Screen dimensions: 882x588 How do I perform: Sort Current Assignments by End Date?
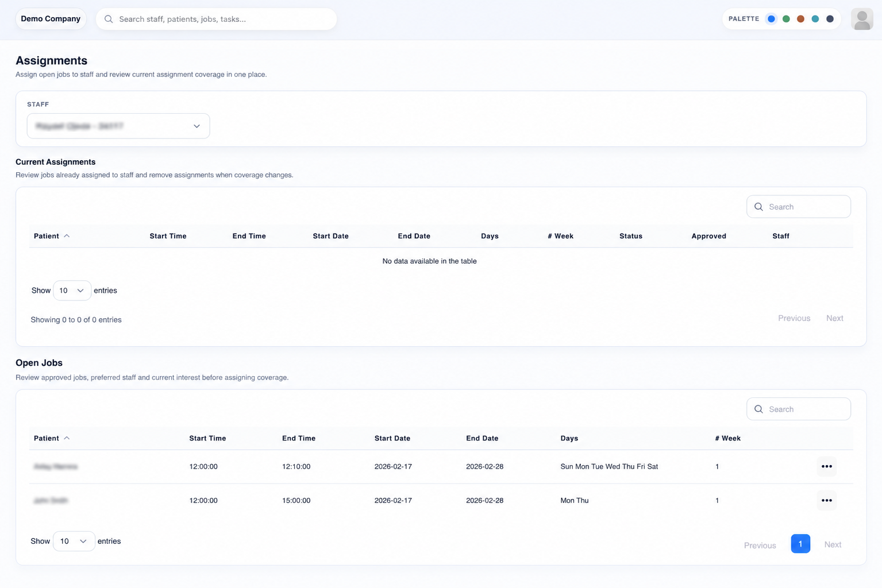(x=414, y=236)
